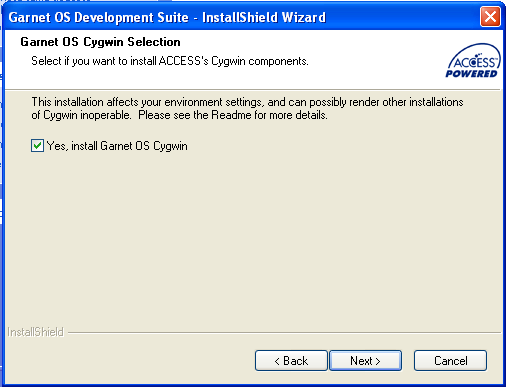
Task: Click the right arrow on Next button
Action: pos(378,361)
